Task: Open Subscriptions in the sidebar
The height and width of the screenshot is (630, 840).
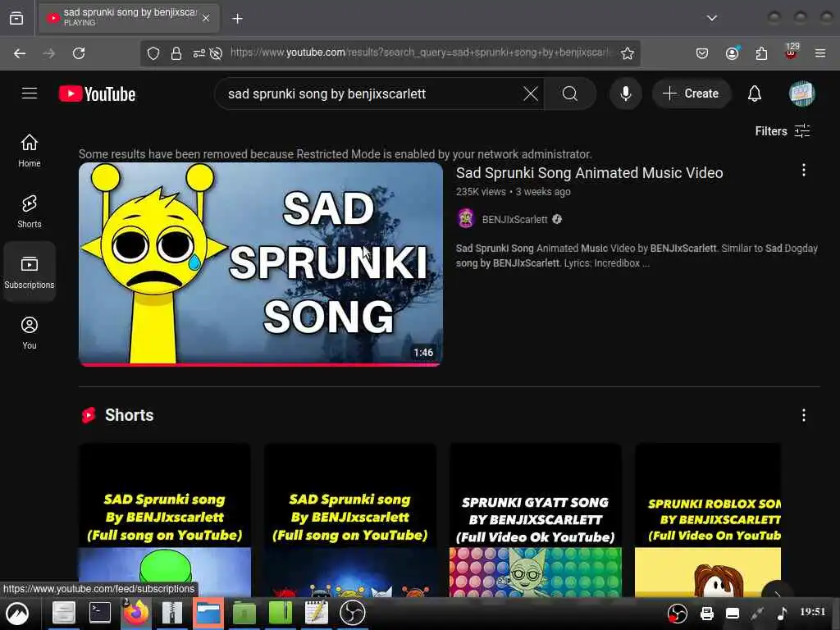Action: point(30,272)
